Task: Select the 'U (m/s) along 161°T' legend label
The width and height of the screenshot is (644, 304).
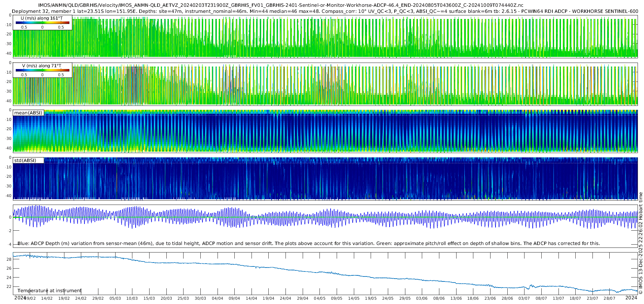Action: [42, 18]
